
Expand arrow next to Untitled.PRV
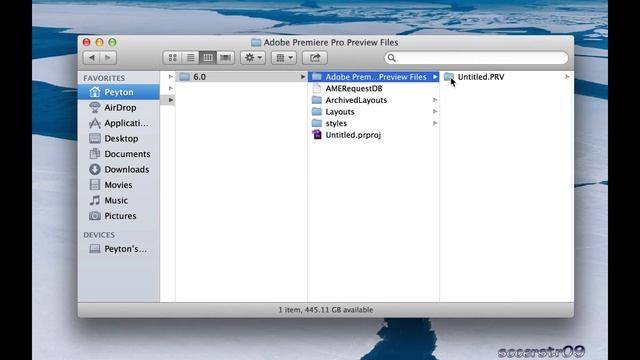(567, 77)
